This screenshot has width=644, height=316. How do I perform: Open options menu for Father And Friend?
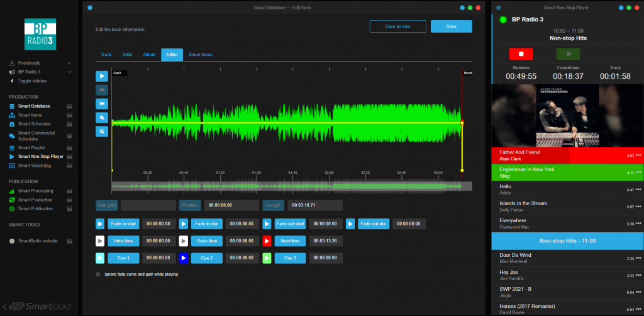(638, 155)
